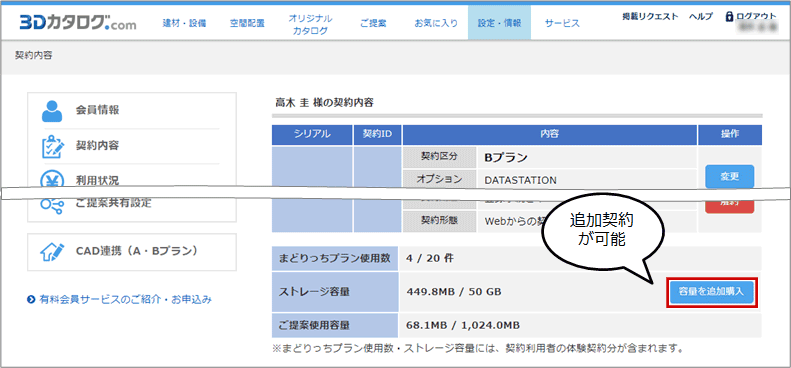The width and height of the screenshot is (791, 368).
Task: Click the 有料会員サービスのご紹介・お申込み arrow icon
Action: (31, 300)
